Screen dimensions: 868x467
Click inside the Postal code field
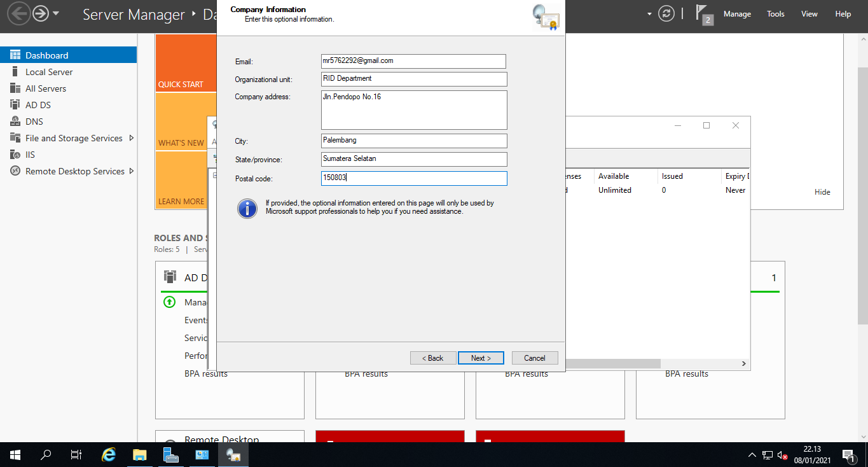[413, 178]
